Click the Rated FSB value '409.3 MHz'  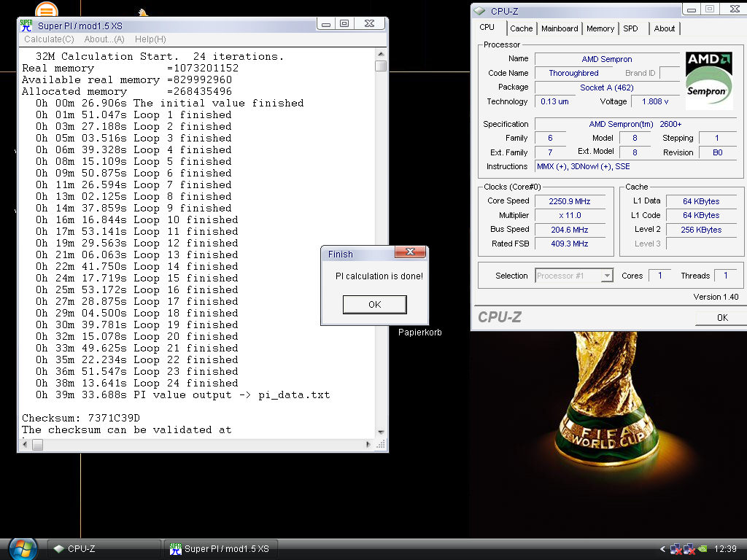click(x=569, y=244)
